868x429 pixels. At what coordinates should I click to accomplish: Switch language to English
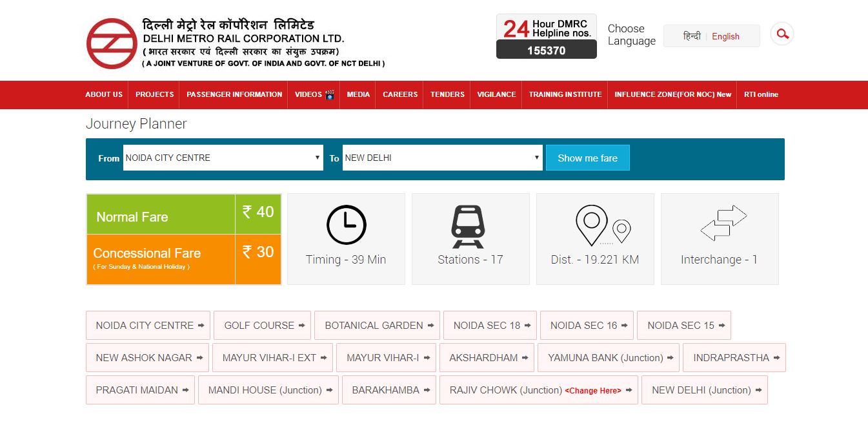click(x=725, y=36)
